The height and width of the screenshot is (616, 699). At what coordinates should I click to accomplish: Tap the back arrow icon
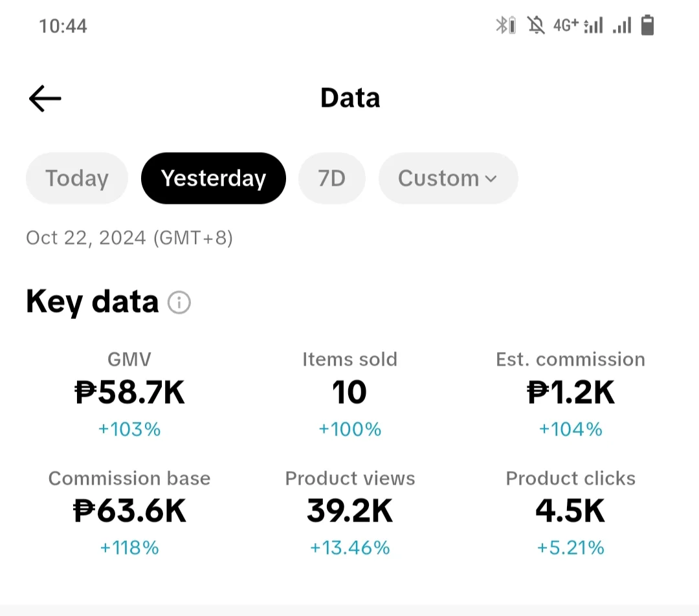[x=45, y=98]
